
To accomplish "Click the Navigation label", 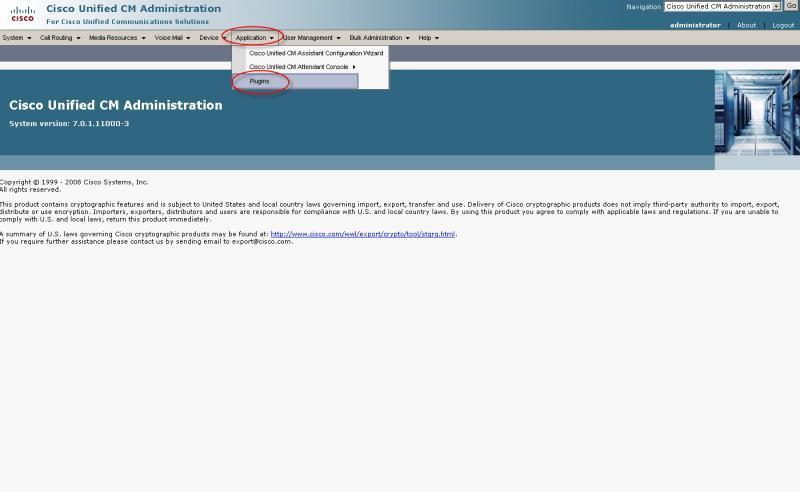I will tap(643, 7).
